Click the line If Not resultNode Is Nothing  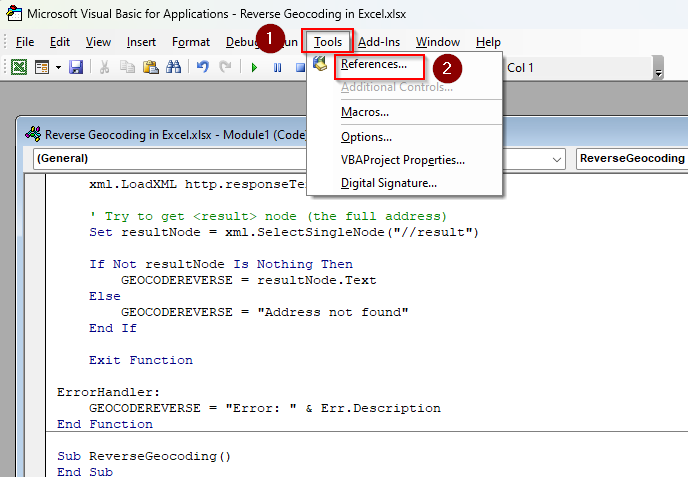(x=221, y=264)
